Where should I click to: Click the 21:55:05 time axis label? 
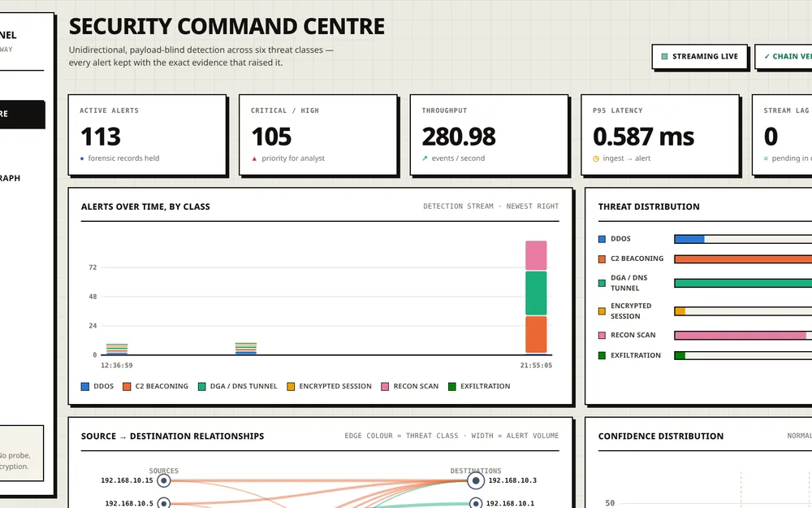coord(536,366)
